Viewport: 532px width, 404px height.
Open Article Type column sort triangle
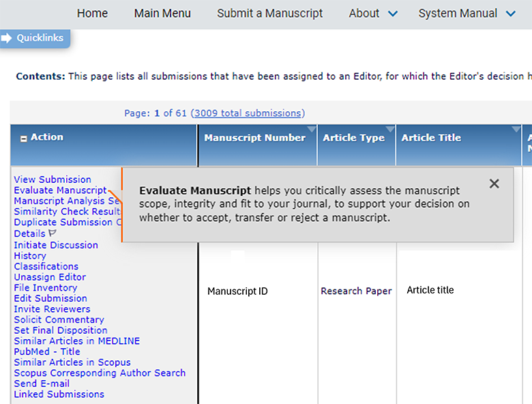pos(390,129)
